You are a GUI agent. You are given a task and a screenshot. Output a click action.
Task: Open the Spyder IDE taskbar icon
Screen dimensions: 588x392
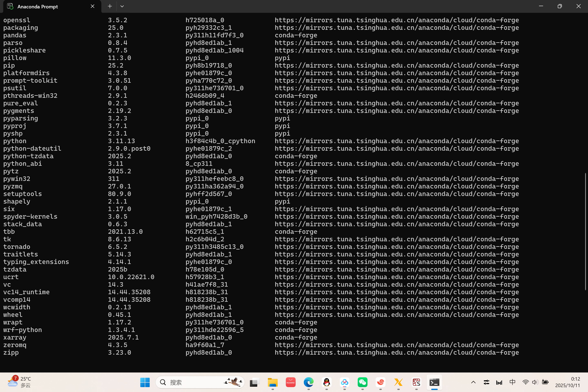[416, 382]
